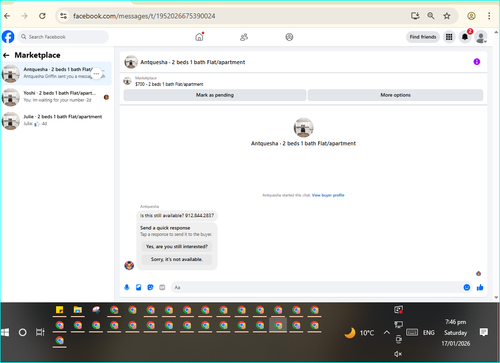This screenshot has height=363, width=500.
Task: Open Task View on taskbar
Action: [40, 332]
